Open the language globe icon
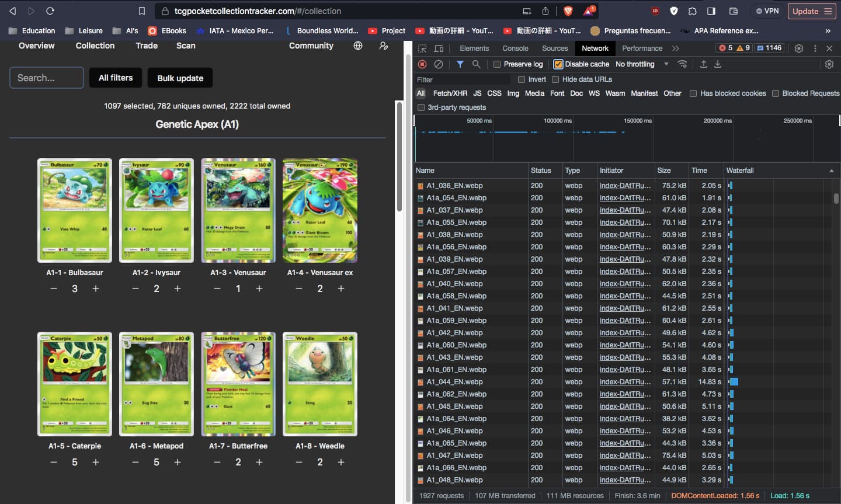This screenshot has width=841, height=504. click(358, 46)
